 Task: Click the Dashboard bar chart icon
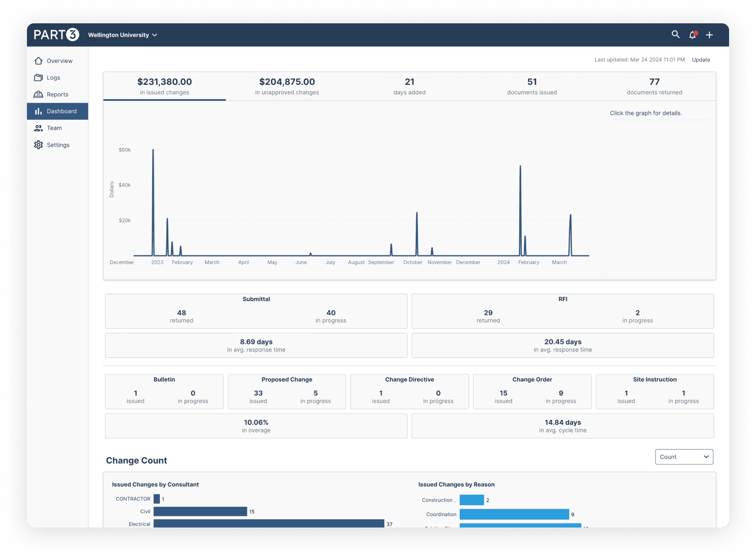[39, 111]
